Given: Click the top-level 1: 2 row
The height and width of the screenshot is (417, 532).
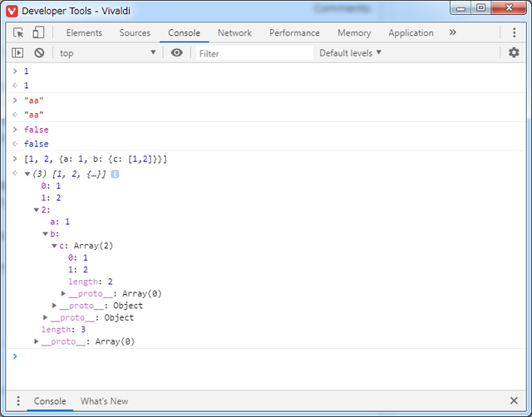Looking at the screenshot, I should [x=51, y=198].
